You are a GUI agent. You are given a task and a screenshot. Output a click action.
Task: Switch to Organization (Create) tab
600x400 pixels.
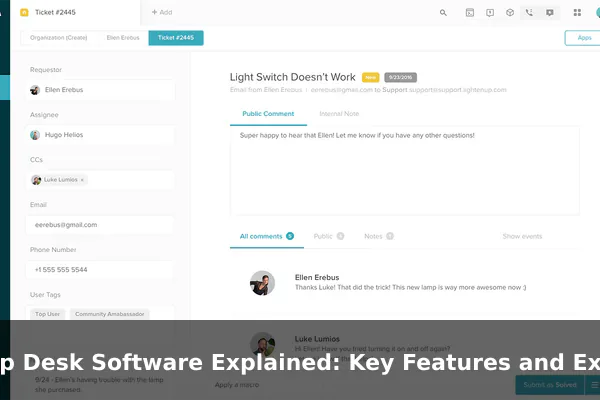point(59,38)
